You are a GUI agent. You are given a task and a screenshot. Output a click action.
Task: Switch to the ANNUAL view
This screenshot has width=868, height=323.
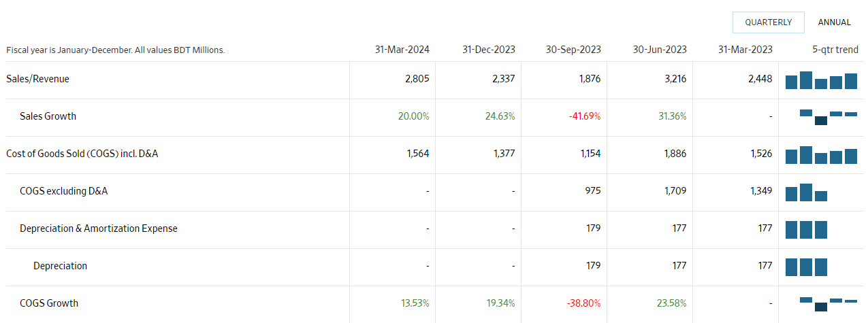834,22
